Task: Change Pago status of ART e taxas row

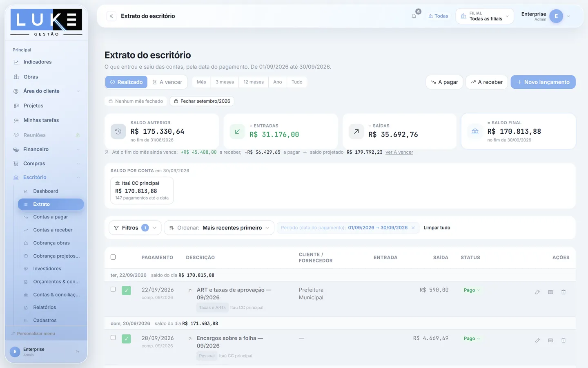Action: 472,290
